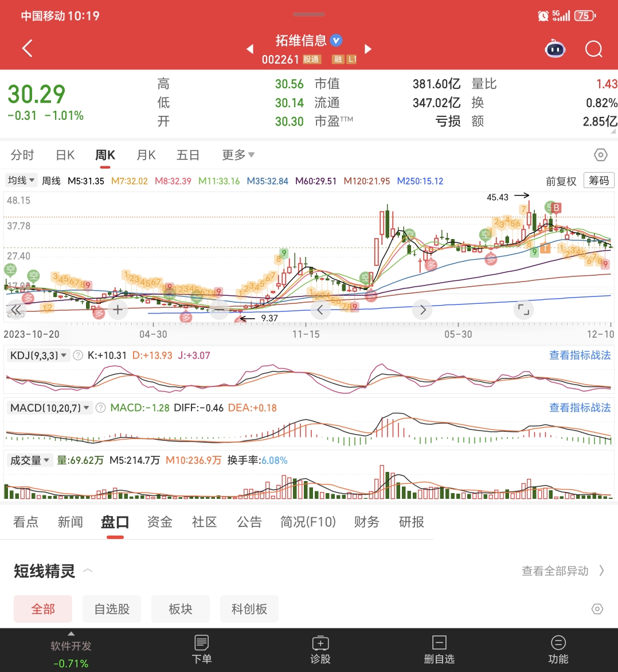Open KDJ 查看指标战法 link
The image size is (618, 672).
coord(580,355)
